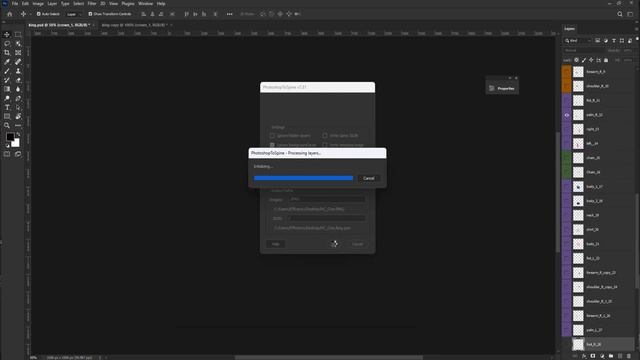Select the Crop tool

point(7,53)
